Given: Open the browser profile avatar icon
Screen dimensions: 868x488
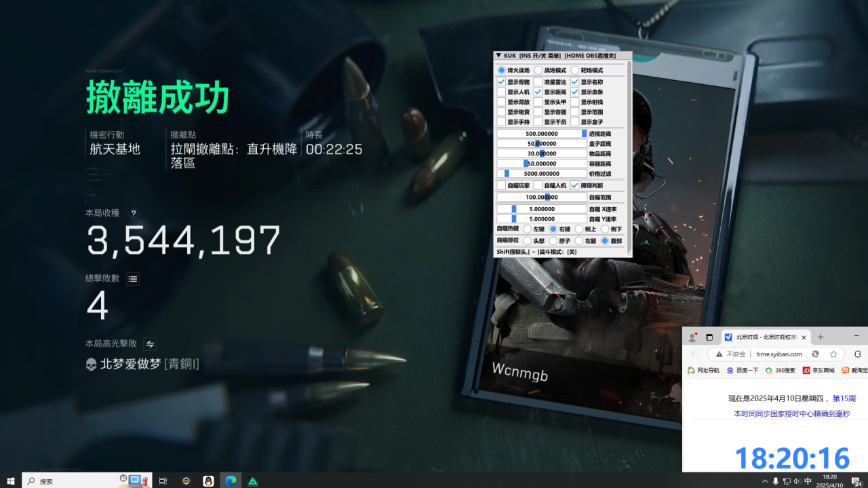Looking at the screenshot, I should 692,337.
